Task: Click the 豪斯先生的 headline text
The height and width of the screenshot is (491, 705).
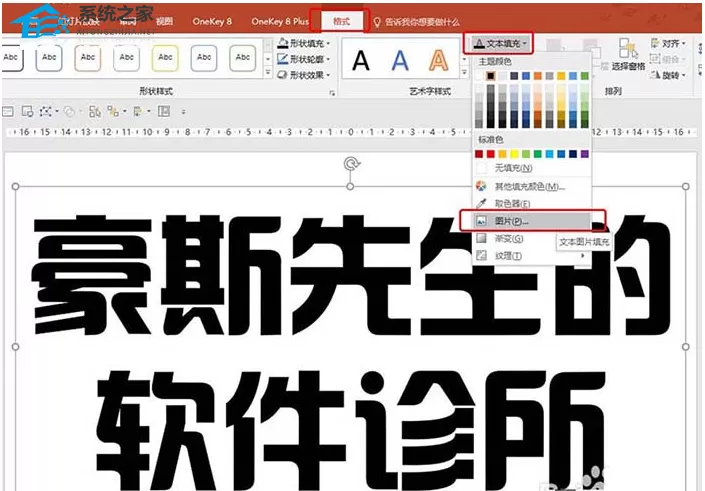Action: [x=352, y=275]
